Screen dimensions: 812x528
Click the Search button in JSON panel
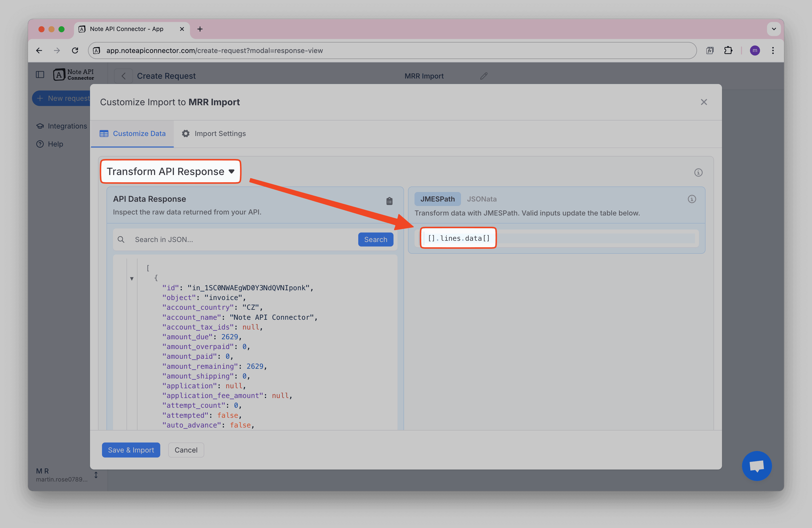tap(375, 239)
